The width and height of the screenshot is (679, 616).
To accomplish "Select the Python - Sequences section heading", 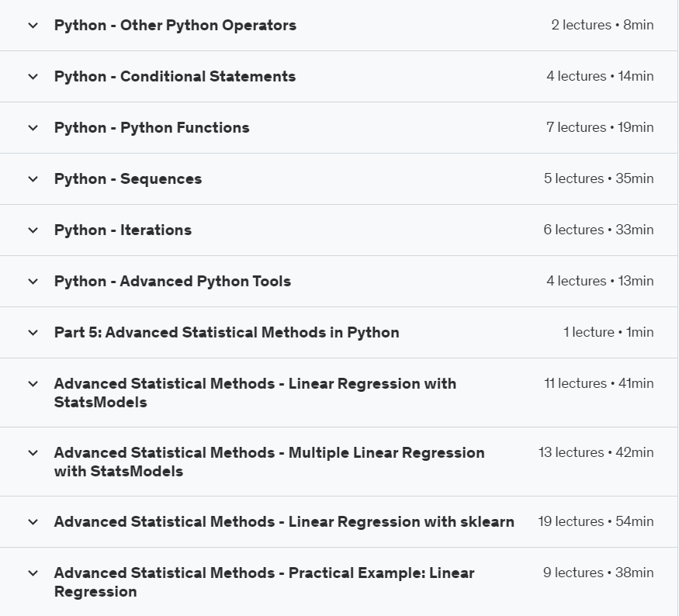I will coord(128,179).
